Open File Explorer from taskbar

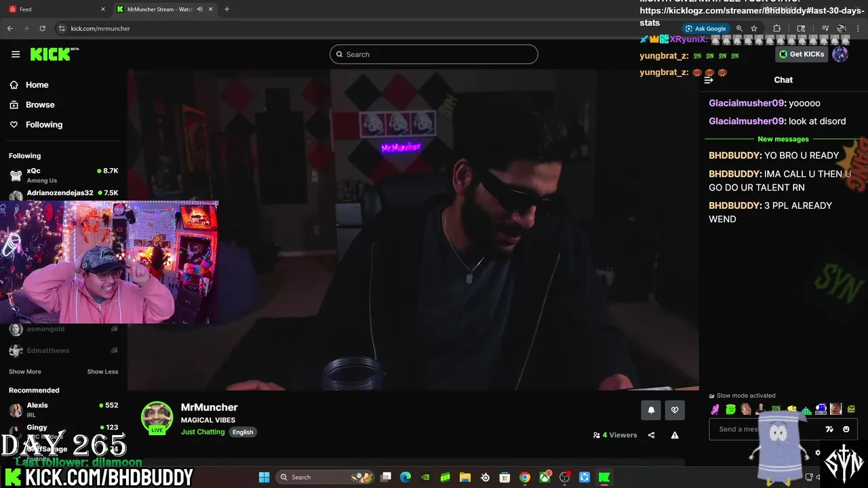[465, 477]
